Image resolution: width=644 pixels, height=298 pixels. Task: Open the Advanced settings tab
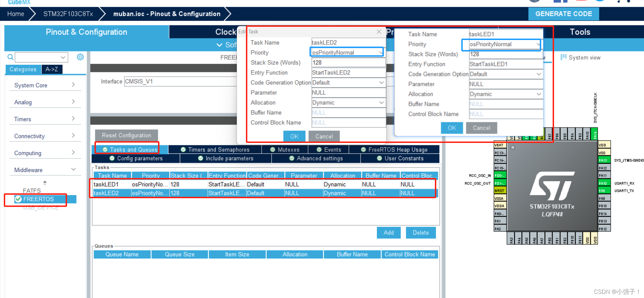click(316, 158)
